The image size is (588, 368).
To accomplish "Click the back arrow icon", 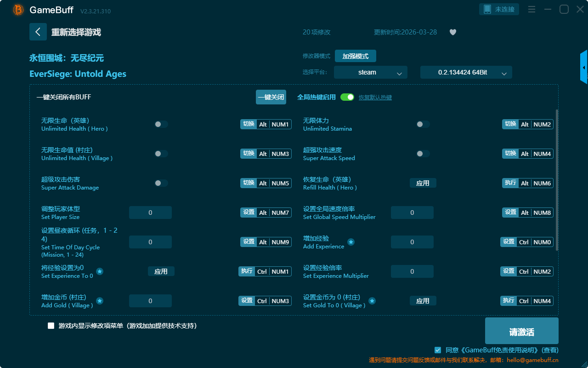I will click(x=38, y=32).
